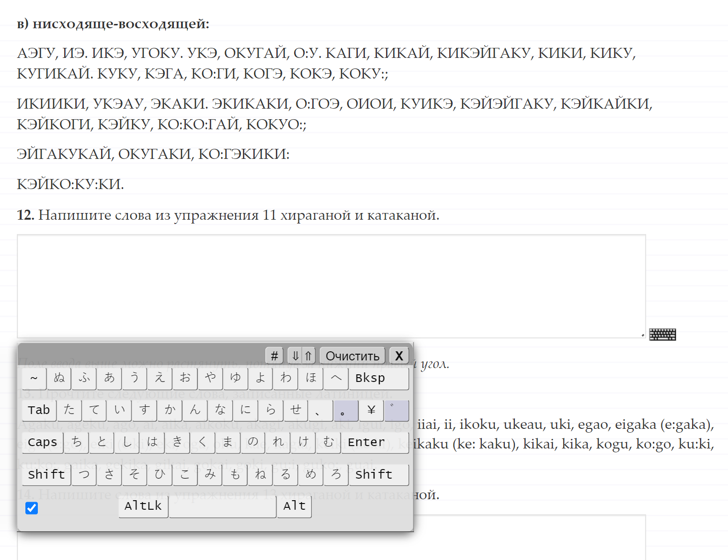Image resolution: width=728 pixels, height=560 pixels.
Task: Click the Japanese comma 、 key
Action: coord(320,410)
